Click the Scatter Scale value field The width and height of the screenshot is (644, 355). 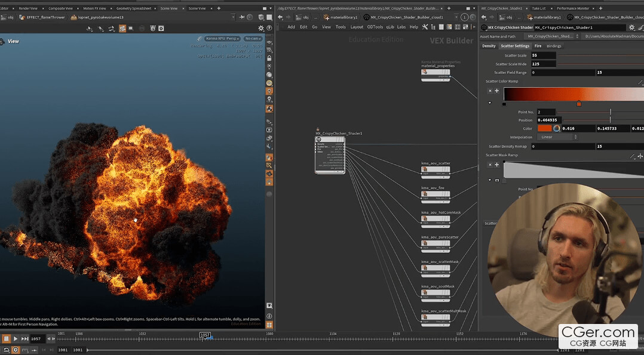(x=543, y=55)
